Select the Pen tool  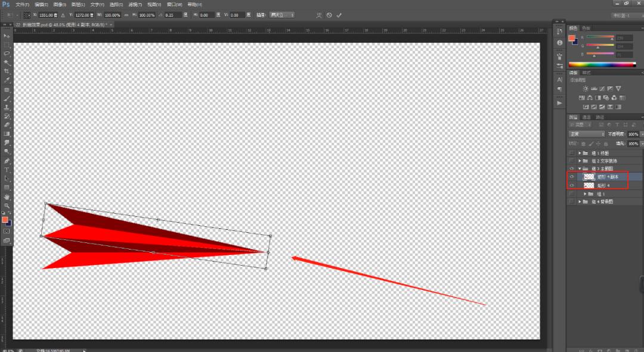click(x=7, y=161)
